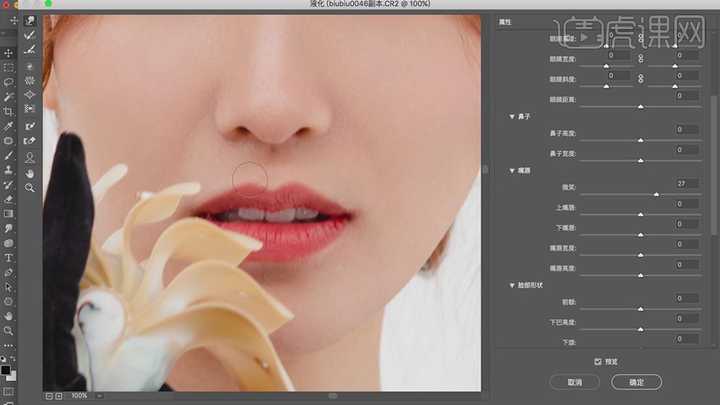This screenshot has width=720, height=405.
Task: Click the 下巴高度 chin height value field
Action: (687, 319)
